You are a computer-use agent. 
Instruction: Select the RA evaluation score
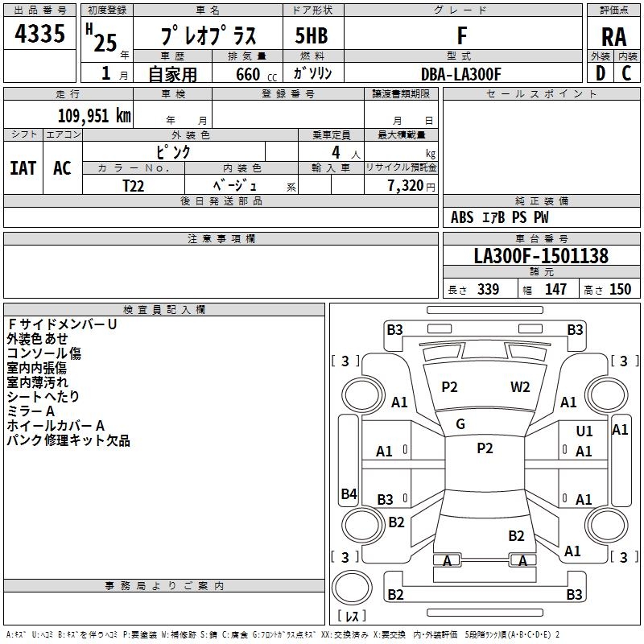[x=613, y=36]
